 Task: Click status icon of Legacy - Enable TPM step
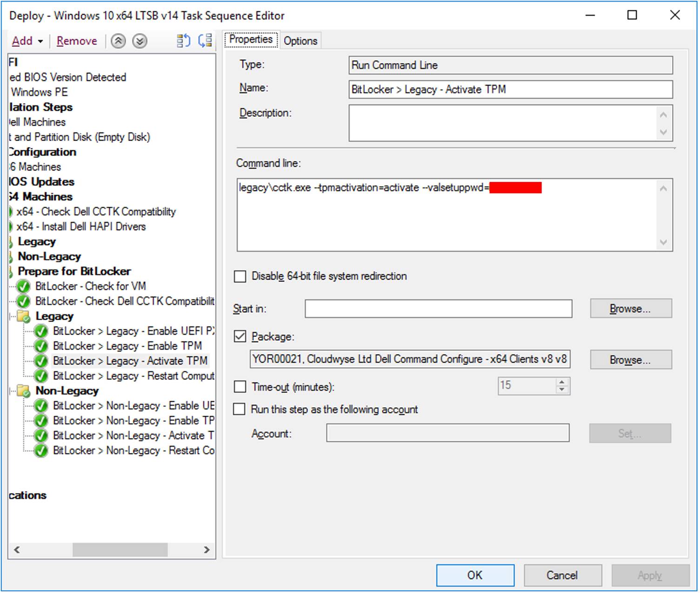[41, 346]
